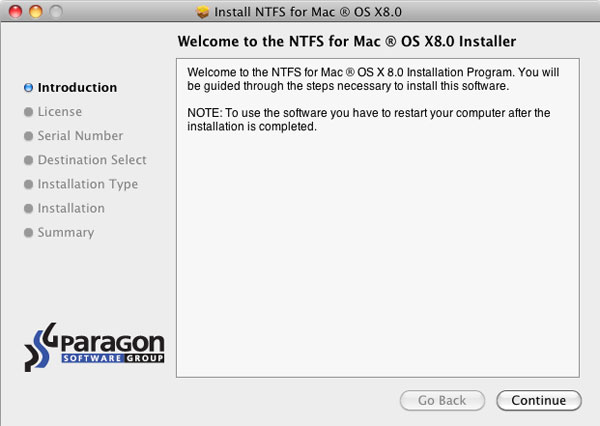This screenshot has width=600, height=426.
Task: Click the blue bullet beside Introduction
Action: click(28, 88)
